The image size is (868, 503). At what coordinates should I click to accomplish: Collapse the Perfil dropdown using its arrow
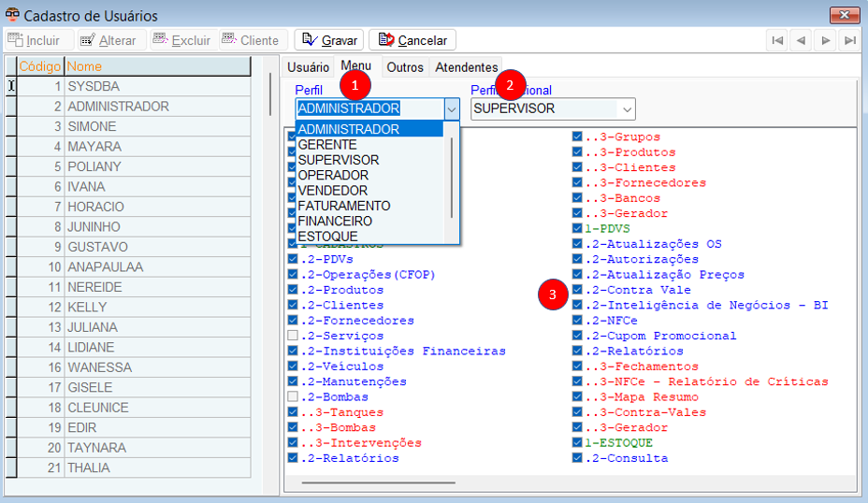(x=452, y=109)
